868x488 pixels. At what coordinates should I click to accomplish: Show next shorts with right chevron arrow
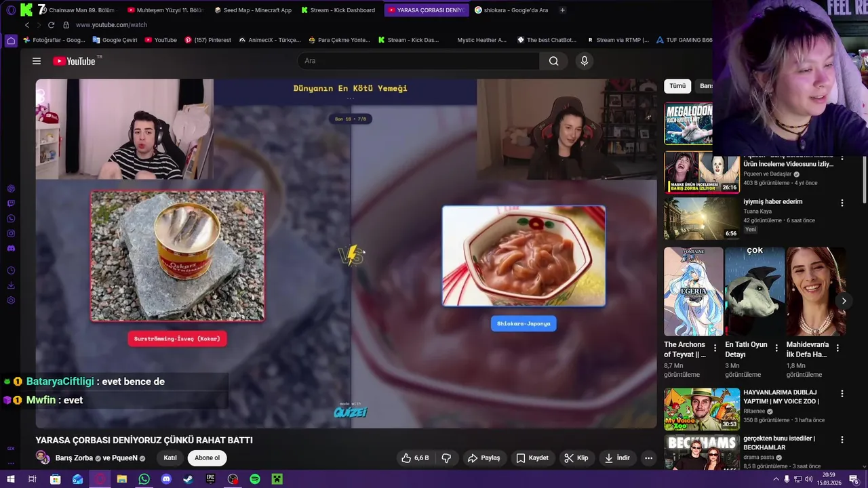[844, 301]
